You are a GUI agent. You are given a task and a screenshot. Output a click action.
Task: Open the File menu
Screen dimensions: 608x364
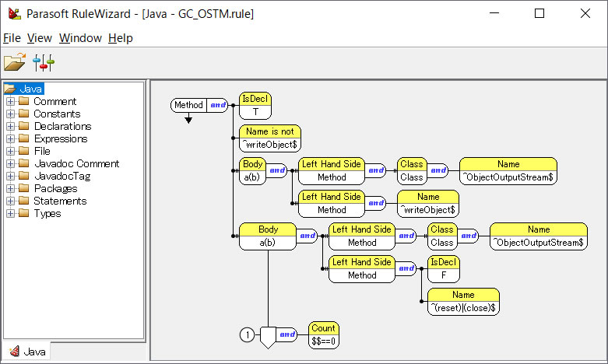(12, 38)
